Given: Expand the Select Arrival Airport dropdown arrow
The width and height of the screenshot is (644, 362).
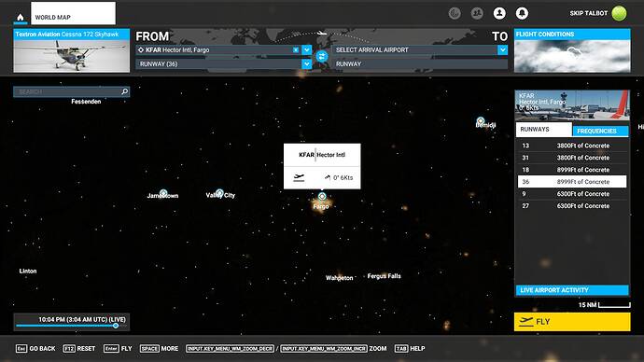Looking at the screenshot, I should coord(503,49).
